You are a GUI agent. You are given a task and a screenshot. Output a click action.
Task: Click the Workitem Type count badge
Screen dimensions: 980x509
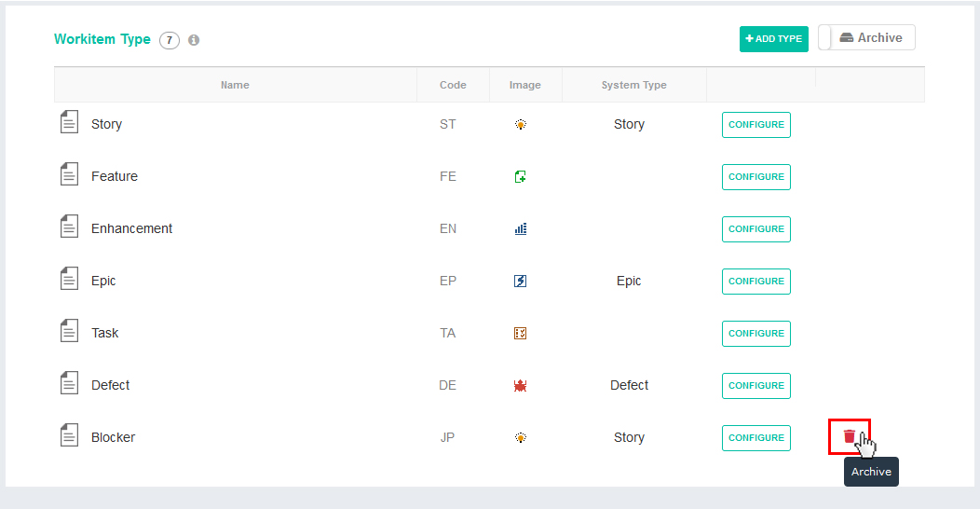[170, 40]
